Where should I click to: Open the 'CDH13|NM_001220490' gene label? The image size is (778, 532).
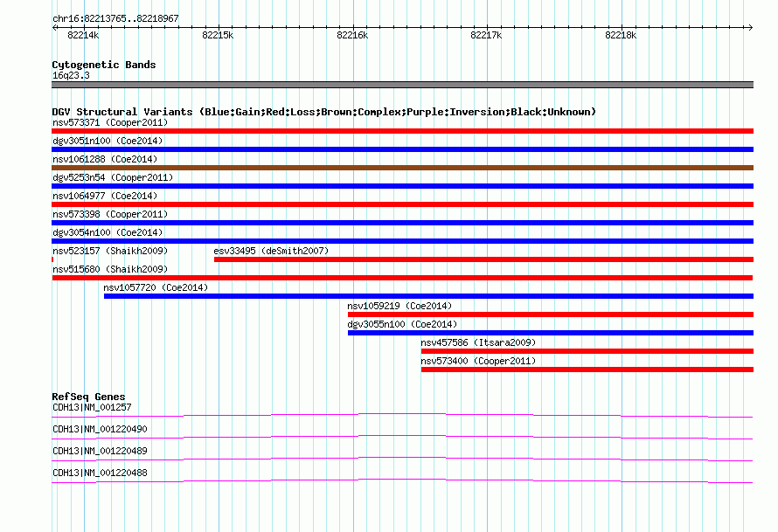point(100,429)
